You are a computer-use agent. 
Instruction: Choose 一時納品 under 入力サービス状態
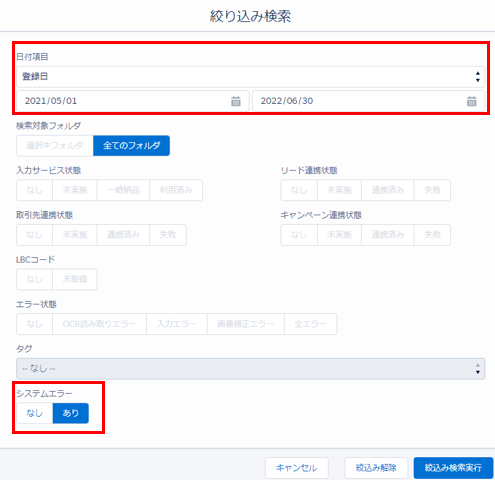click(x=123, y=190)
